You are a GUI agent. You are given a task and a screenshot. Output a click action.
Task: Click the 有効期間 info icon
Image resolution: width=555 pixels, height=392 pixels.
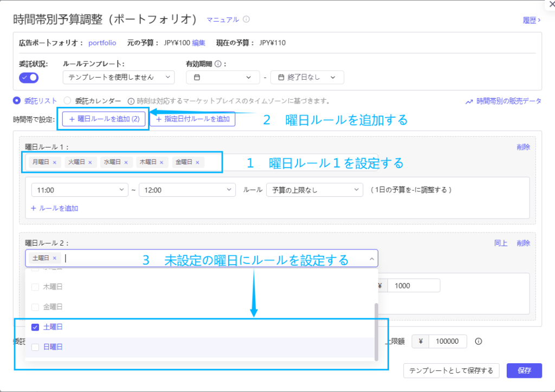click(x=218, y=64)
